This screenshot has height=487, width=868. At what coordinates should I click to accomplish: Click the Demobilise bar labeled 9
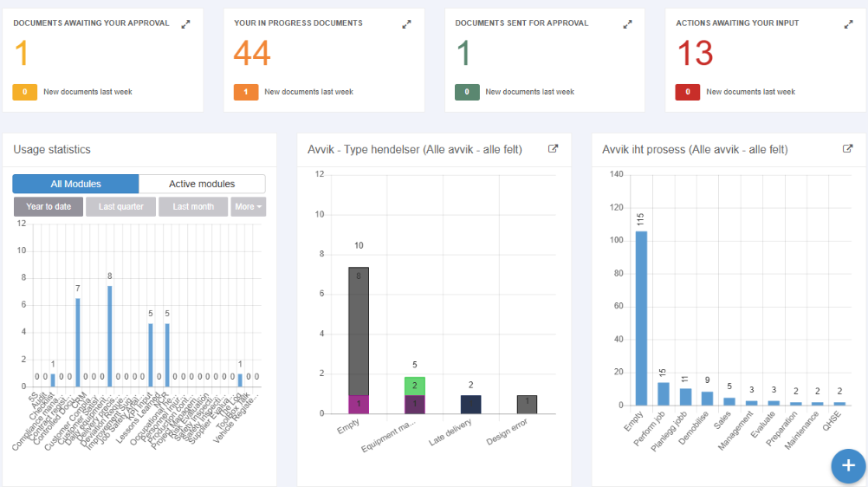click(x=708, y=399)
